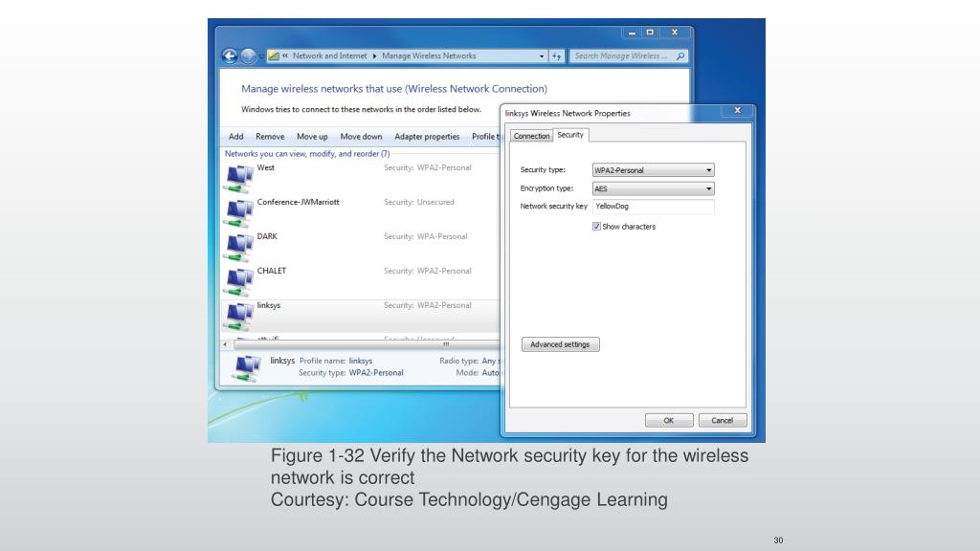Click Manage Wireless Networks breadcrumb
The width and height of the screenshot is (980, 551).
(429, 56)
